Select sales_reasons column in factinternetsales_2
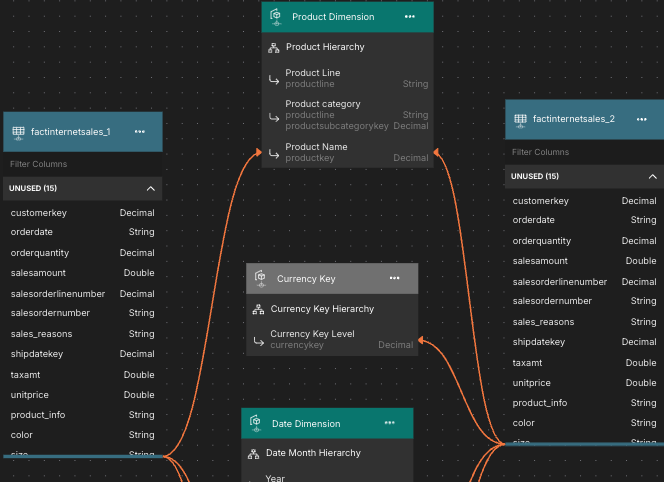The width and height of the screenshot is (664, 482). tap(584, 322)
